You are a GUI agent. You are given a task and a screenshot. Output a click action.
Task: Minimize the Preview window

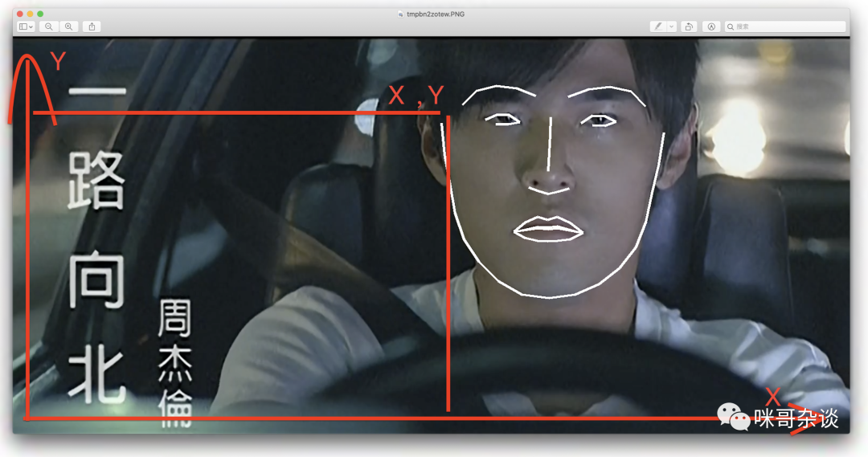point(30,14)
